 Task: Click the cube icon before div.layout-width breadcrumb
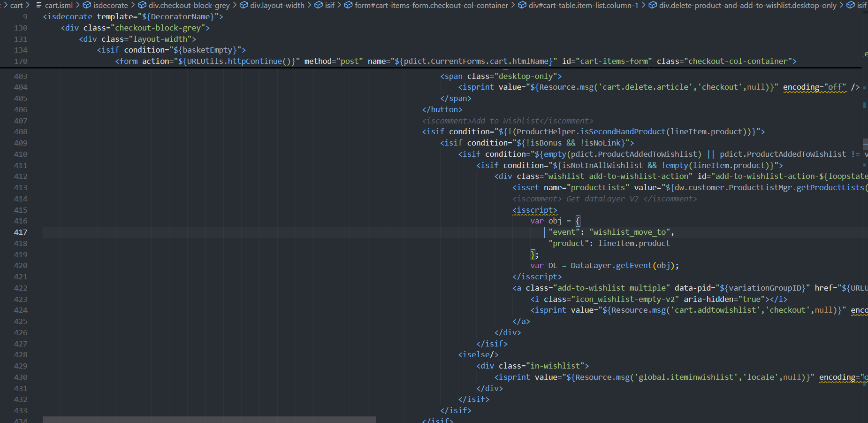pyautogui.click(x=244, y=5)
